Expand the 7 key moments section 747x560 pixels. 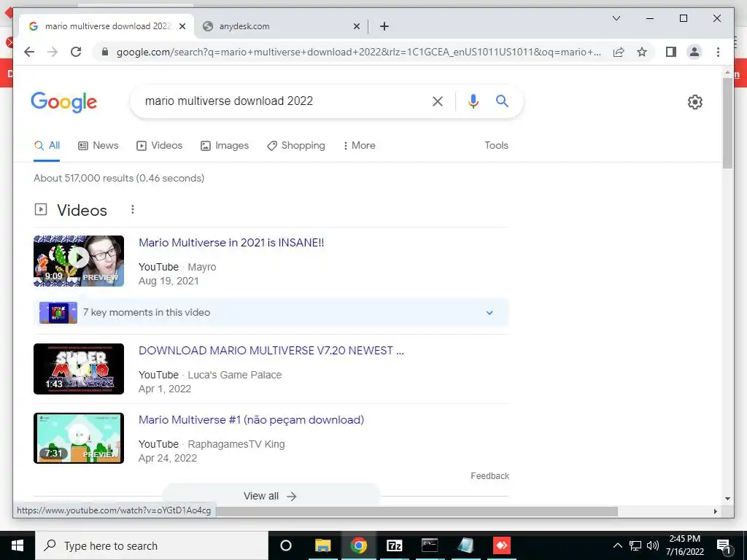[x=489, y=313]
